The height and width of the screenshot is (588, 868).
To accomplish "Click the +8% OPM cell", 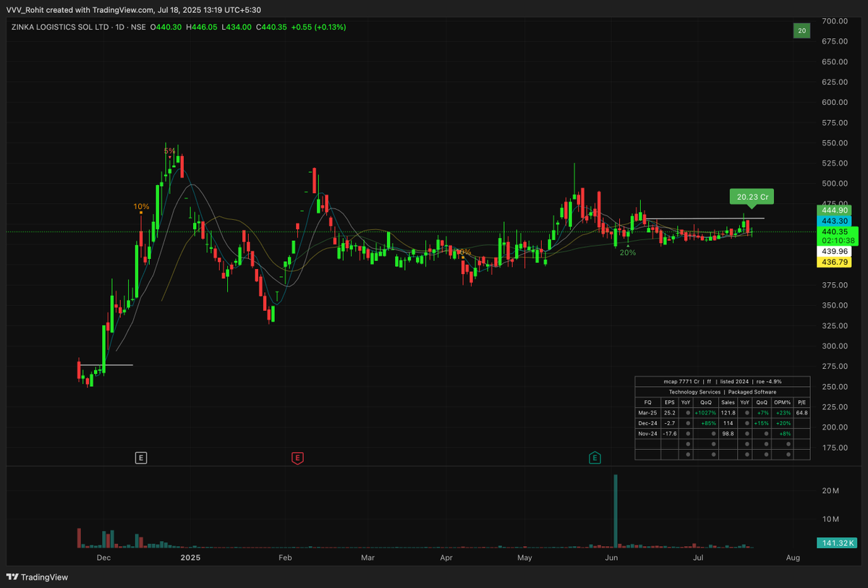I will pyautogui.click(x=781, y=433).
